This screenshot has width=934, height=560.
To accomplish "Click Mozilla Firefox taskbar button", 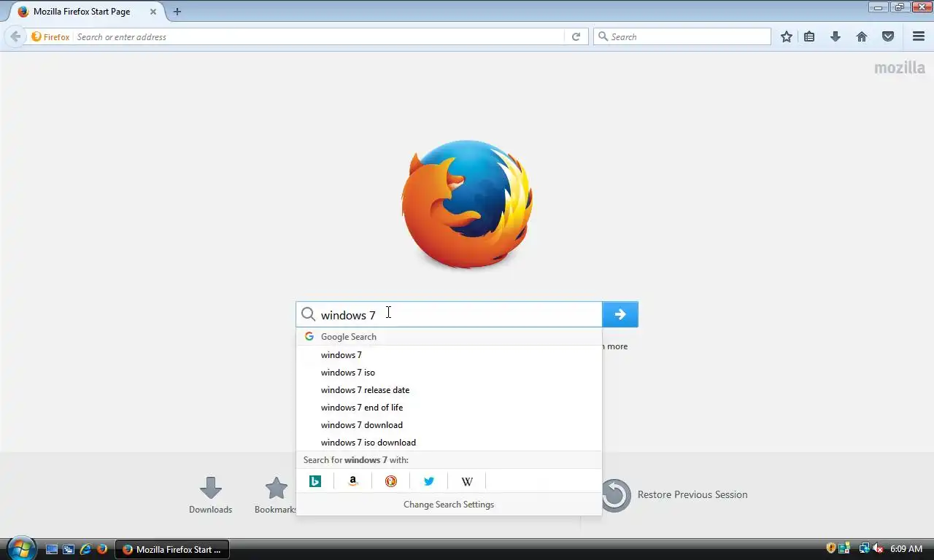I will (x=171, y=549).
